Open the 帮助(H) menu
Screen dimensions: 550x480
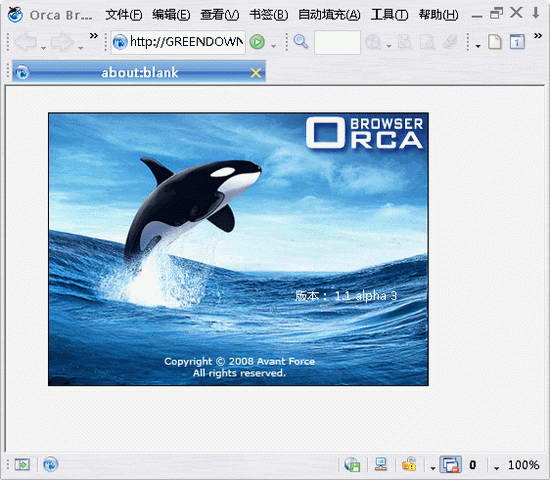coord(438,15)
